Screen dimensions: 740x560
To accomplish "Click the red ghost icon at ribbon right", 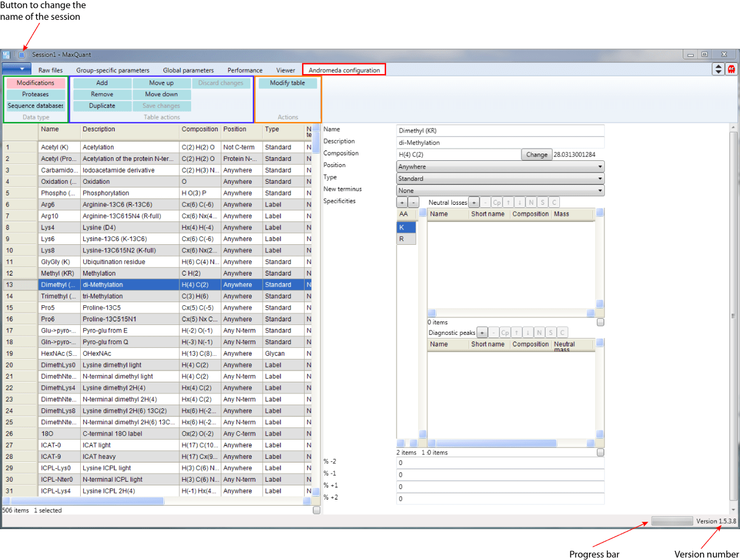I will 731,70.
